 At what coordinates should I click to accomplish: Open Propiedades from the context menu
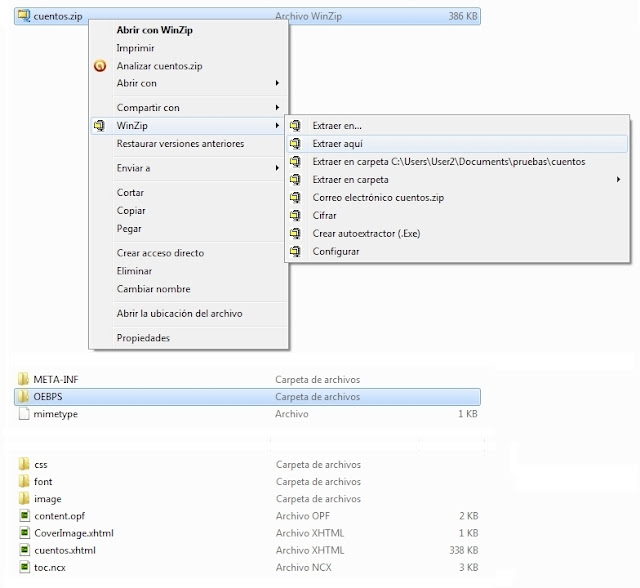(x=143, y=338)
